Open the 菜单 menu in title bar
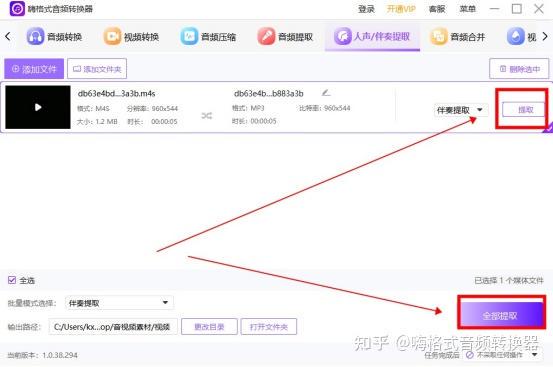The image size is (553, 367). pos(467,9)
